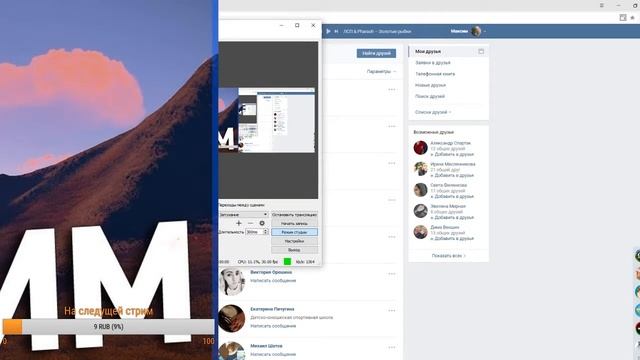640x360 pixels.
Task: Open Михаил's name link in friends list
Action: point(266,346)
